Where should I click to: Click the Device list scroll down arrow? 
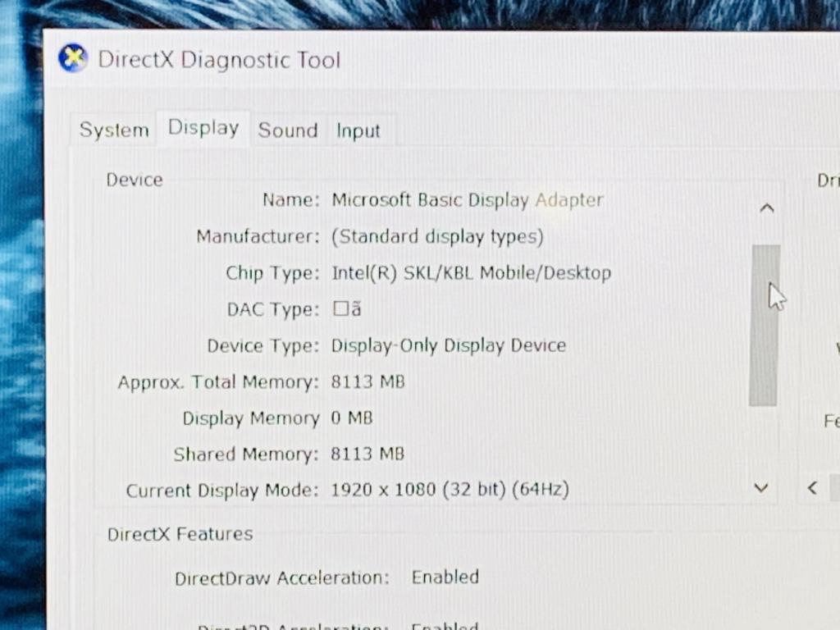point(760,487)
